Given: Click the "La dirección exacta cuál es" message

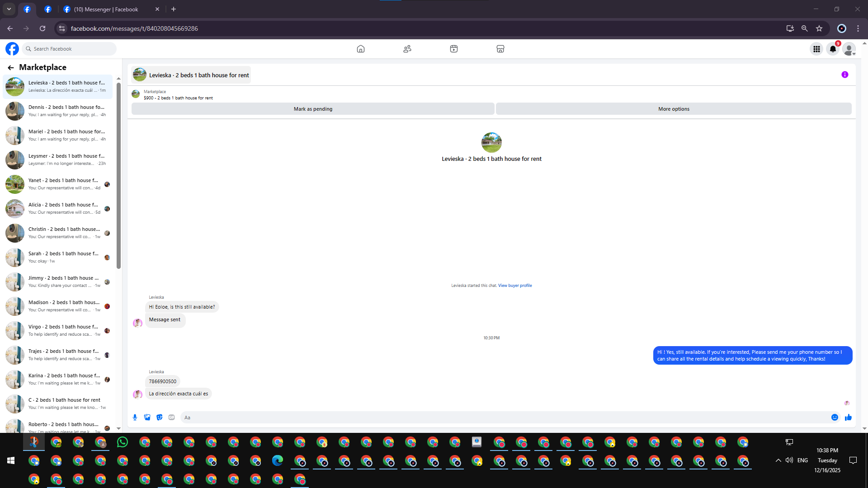Looking at the screenshot, I should coord(179,394).
